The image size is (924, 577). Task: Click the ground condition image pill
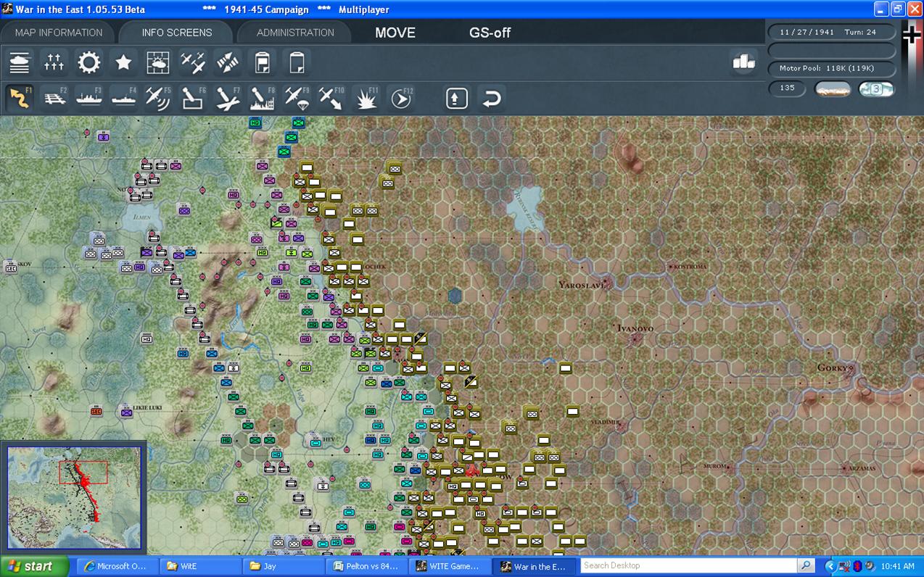tap(833, 89)
